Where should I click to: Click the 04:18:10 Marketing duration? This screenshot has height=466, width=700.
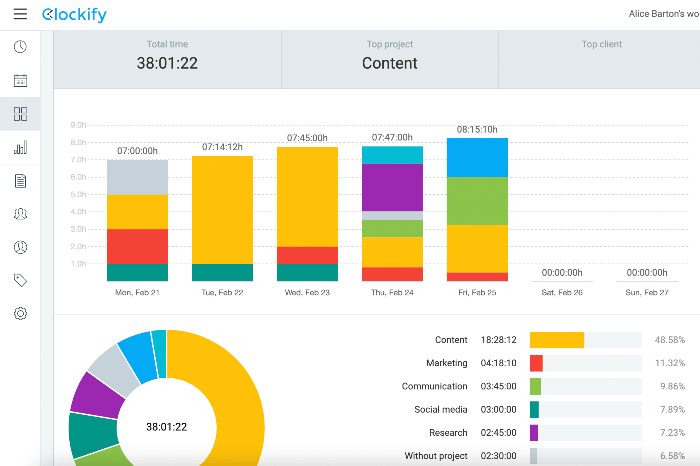point(498,363)
